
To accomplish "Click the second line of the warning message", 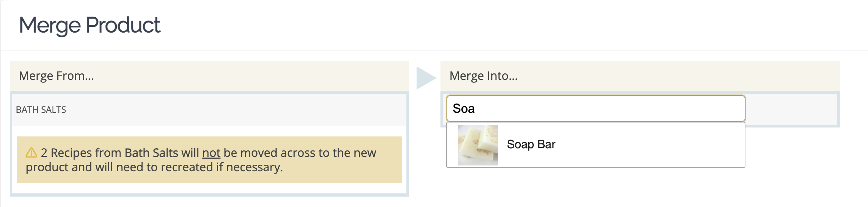I will coord(154,167).
